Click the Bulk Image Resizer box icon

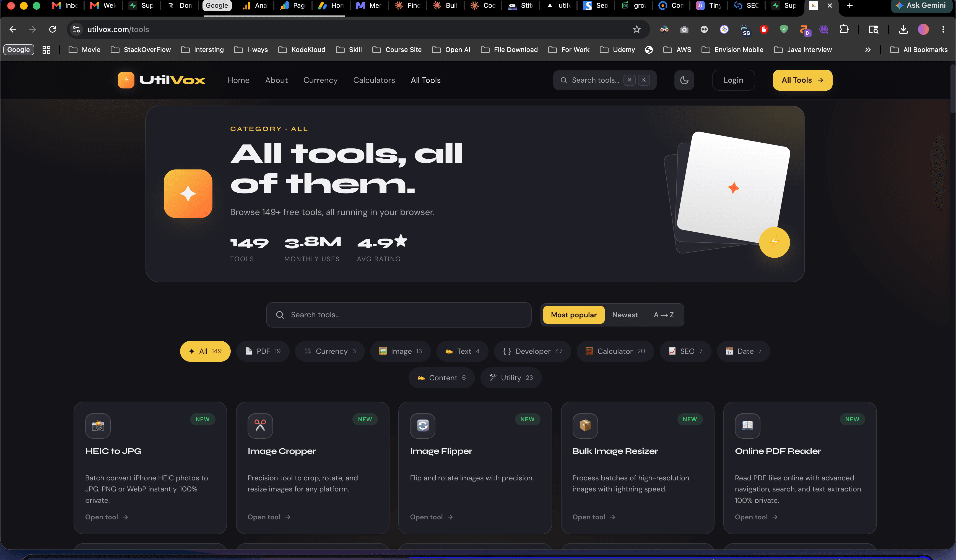[x=585, y=425]
